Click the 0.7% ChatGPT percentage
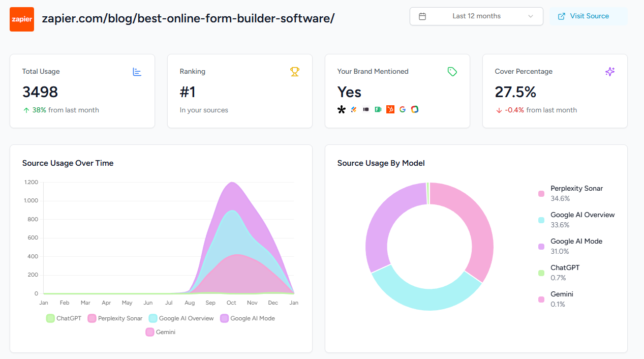 tap(559, 278)
